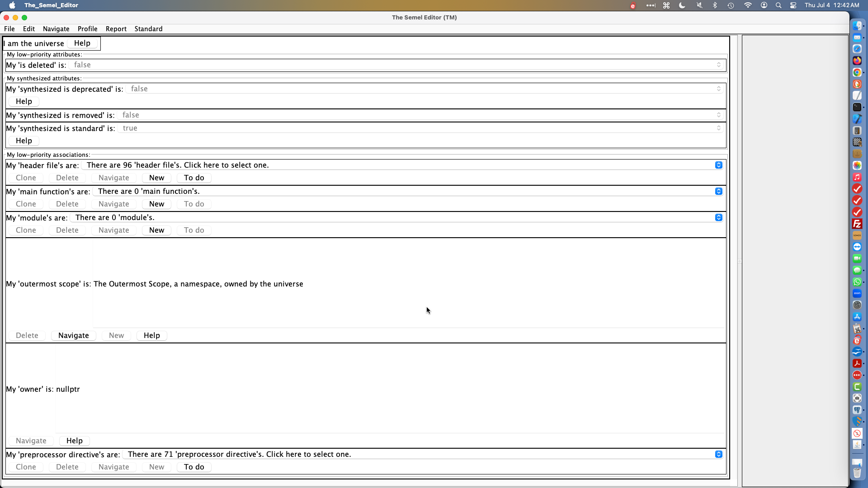Click the 'nullptr' owner value
Image resolution: width=868 pixels, height=488 pixels.
[68, 389]
